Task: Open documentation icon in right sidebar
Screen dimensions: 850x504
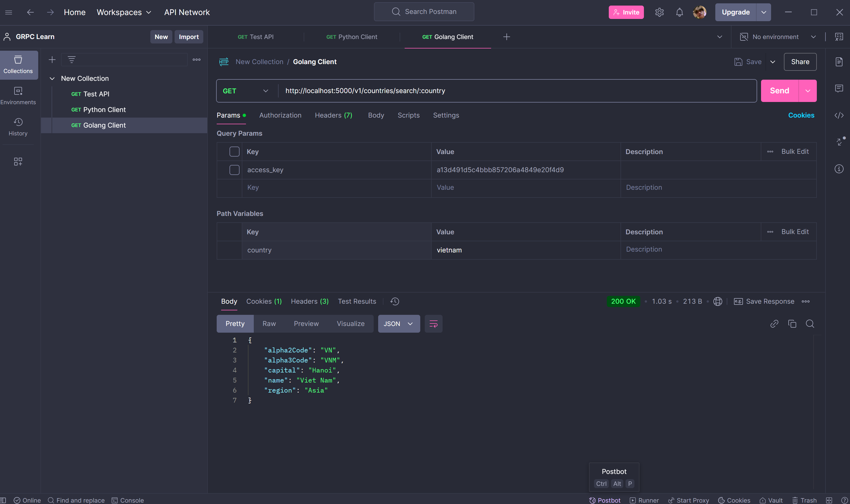Action: click(x=839, y=62)
